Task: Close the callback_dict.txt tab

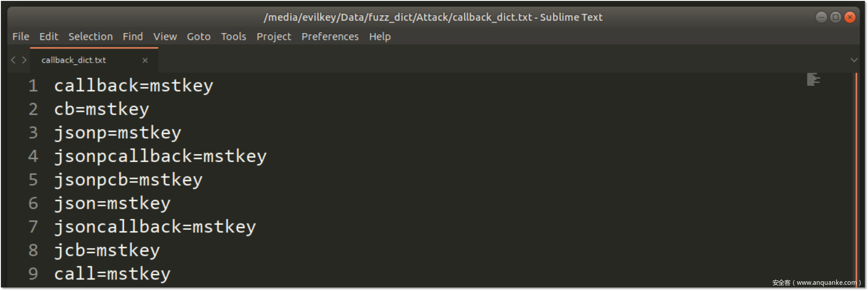Action: tap(145, 60)
